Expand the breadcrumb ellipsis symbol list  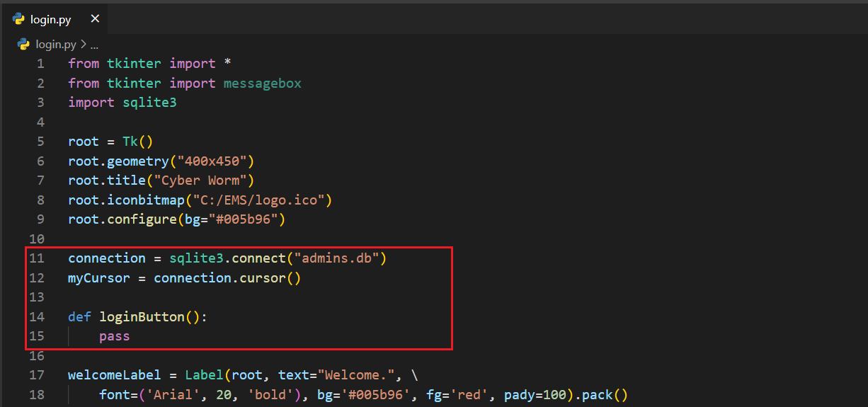(94, 44)
